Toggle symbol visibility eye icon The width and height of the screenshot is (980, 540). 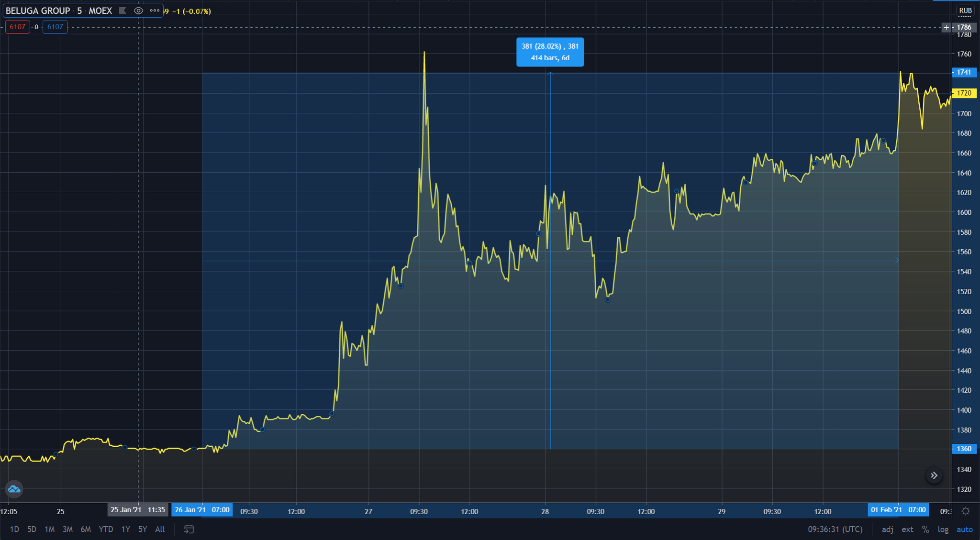pos(138,11)
